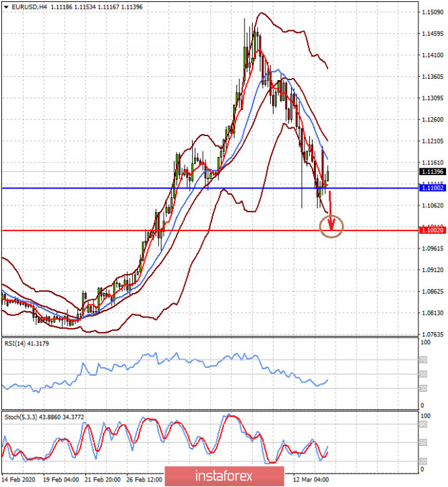This screenshot has height=487, width=448.
Task: Click the 14 Feb 2020 date label
Action: click(x=18, y=480)
